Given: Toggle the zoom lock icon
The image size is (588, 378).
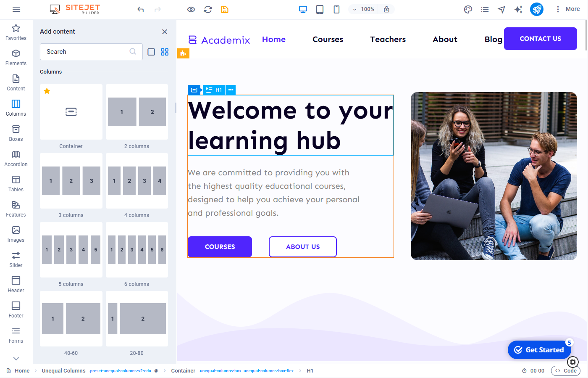Looking at the screenshot, I should pyautogui.click(x=386, y=9).
